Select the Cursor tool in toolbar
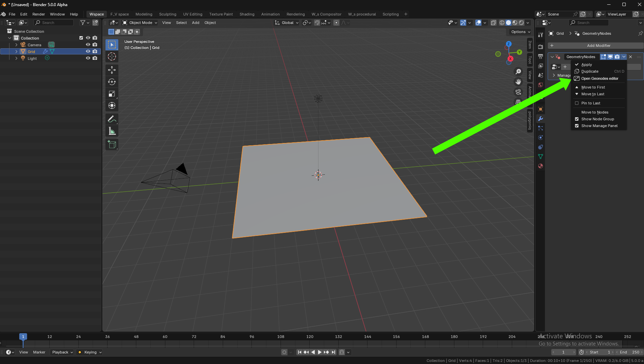Screen dimensions: 644x364 (x=112, y=57)
